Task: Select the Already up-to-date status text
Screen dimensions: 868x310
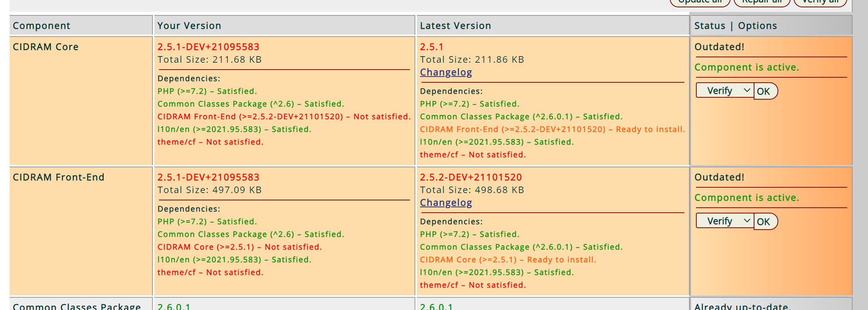Action: 743,306
